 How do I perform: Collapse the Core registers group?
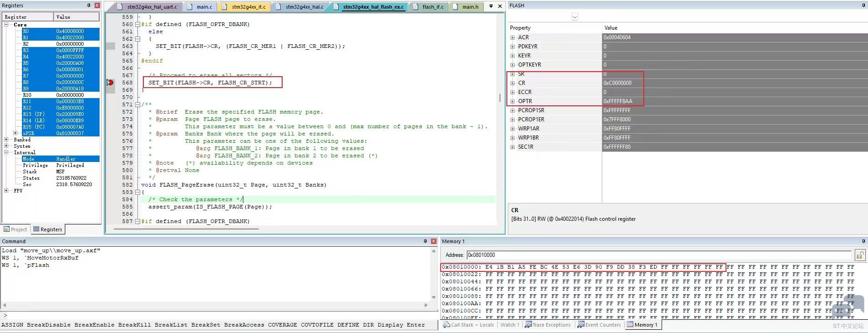[x=6, y=25]
